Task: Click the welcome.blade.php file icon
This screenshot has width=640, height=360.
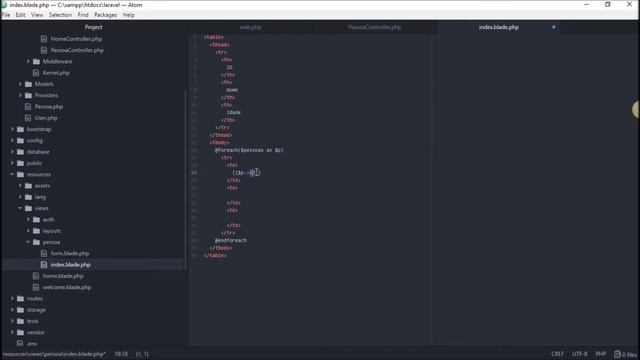Action: coord(36,287)
